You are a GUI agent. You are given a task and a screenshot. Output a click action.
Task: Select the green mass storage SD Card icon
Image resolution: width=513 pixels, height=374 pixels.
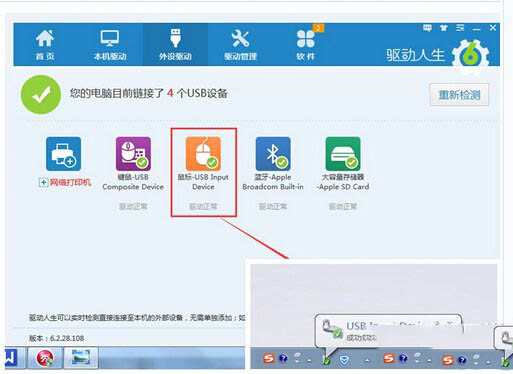tap(343, 154)
